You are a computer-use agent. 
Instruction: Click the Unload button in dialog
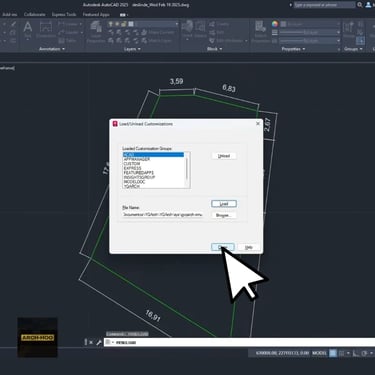pos(224,156)
